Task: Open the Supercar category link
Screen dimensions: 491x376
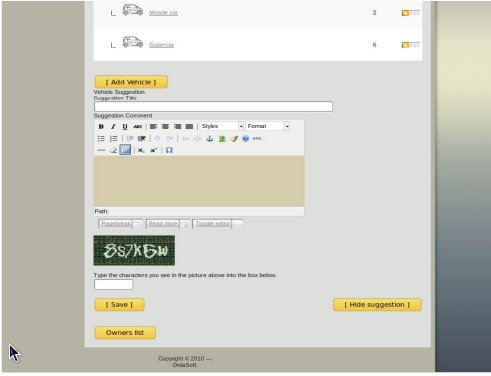Action: coord(161,45)
